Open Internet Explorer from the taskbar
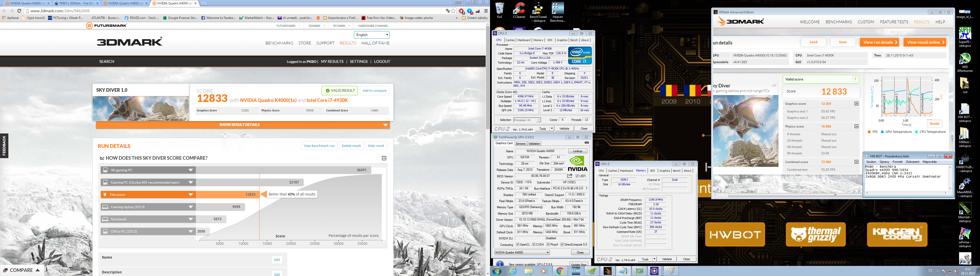Viewport: 980px width, 276px height. point(513,271)
